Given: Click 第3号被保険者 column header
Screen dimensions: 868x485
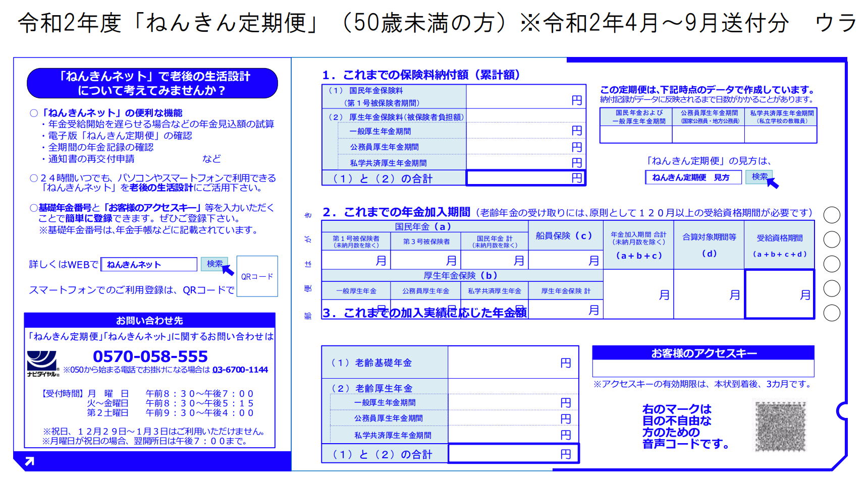Looking at the screenshot, I should click(x=426, y=241).
